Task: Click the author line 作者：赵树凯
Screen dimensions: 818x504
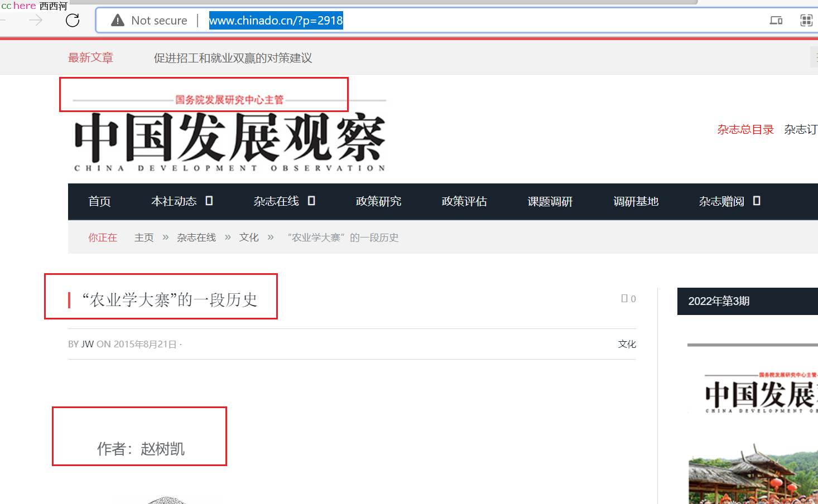Action: (x=141, y=449)
